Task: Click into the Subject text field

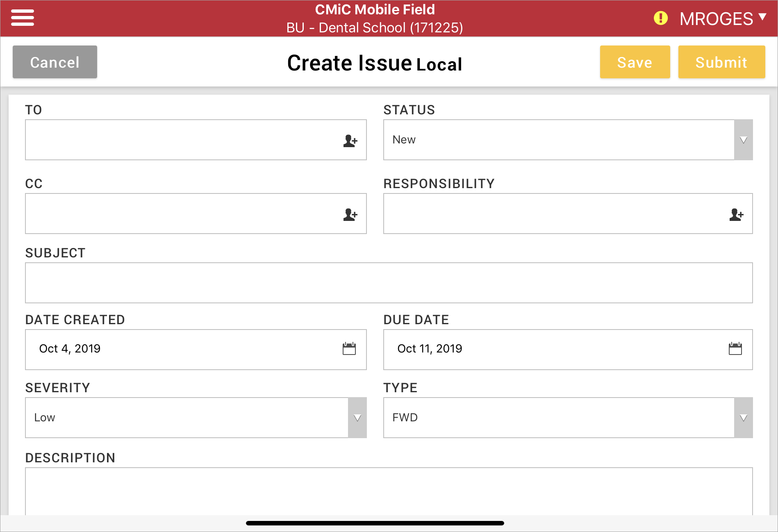Action: (389, 283)
